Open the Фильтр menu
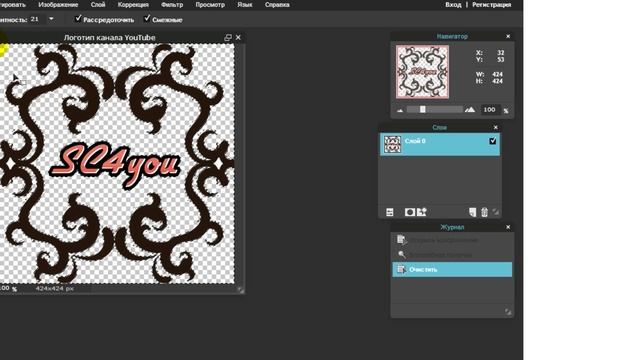The image size is (640, 360). coord(172,5)
